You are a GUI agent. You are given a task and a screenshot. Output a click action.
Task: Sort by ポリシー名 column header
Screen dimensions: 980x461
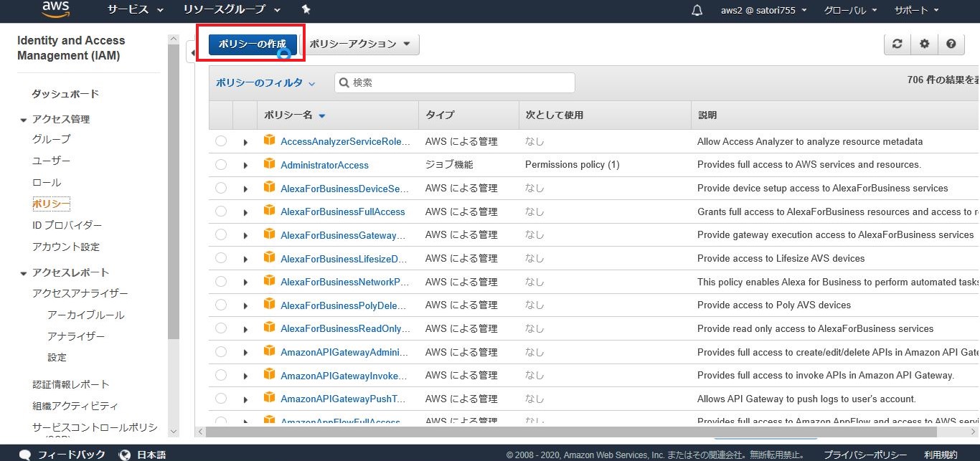point(295,115)
